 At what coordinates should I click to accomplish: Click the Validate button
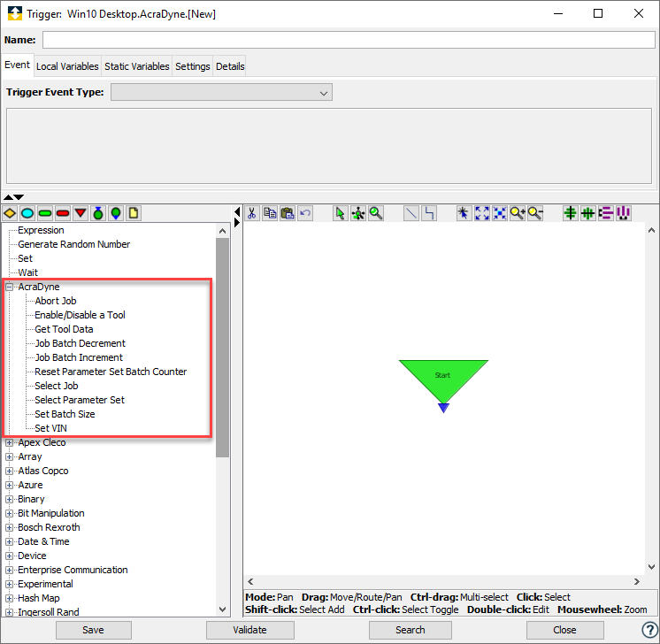(250, 630)
